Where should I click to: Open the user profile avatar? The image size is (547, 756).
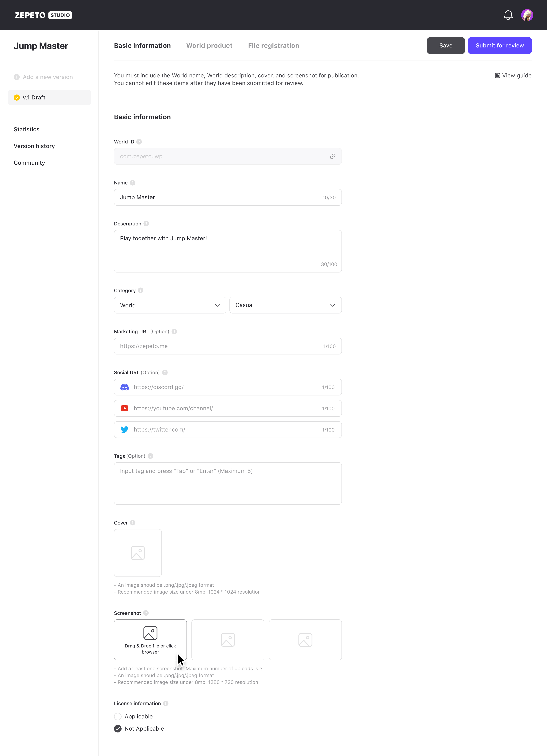pyautogui.click(x=527, y=15)
